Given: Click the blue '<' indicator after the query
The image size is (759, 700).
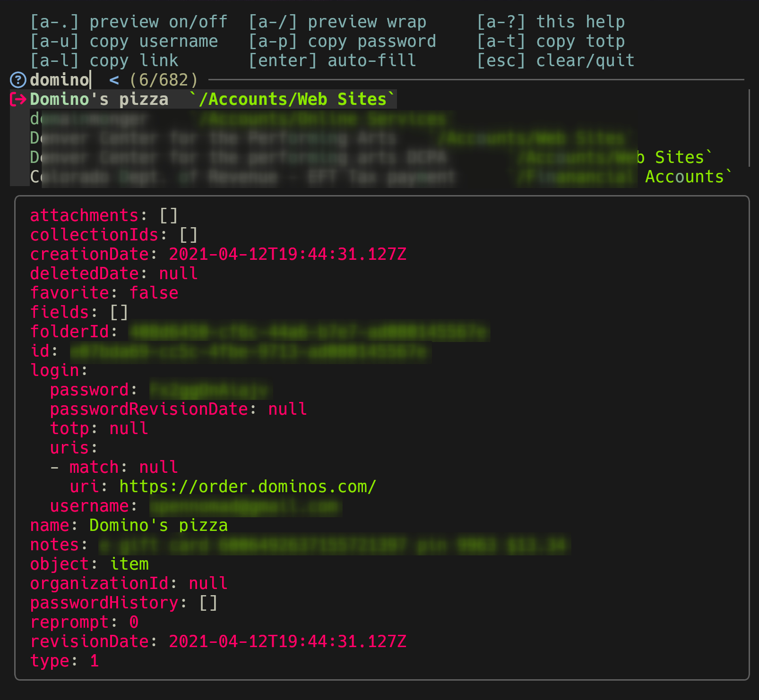Looking at the screenshot, I should coord(114,80).
